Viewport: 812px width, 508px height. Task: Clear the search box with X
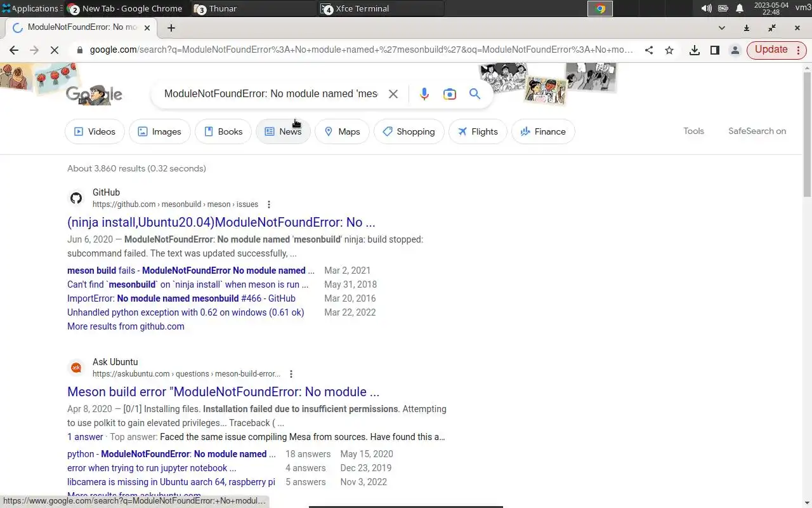pos(393,94)
